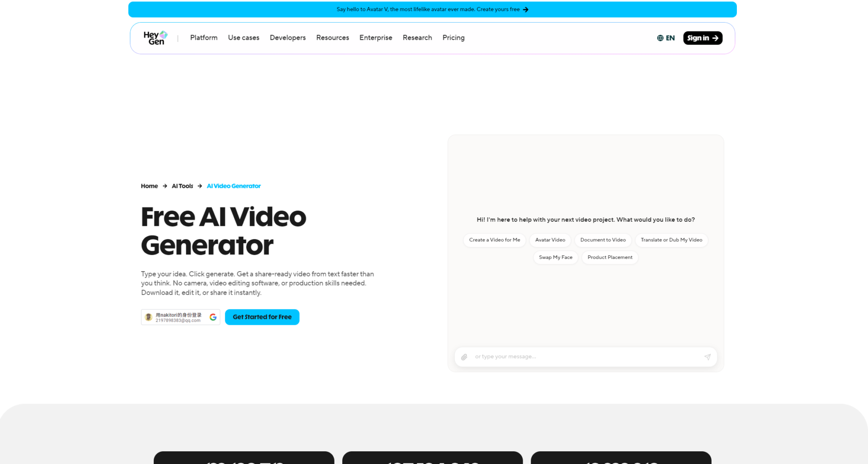Click AI Video Generator breadcrumb

[x=234, y=186]
